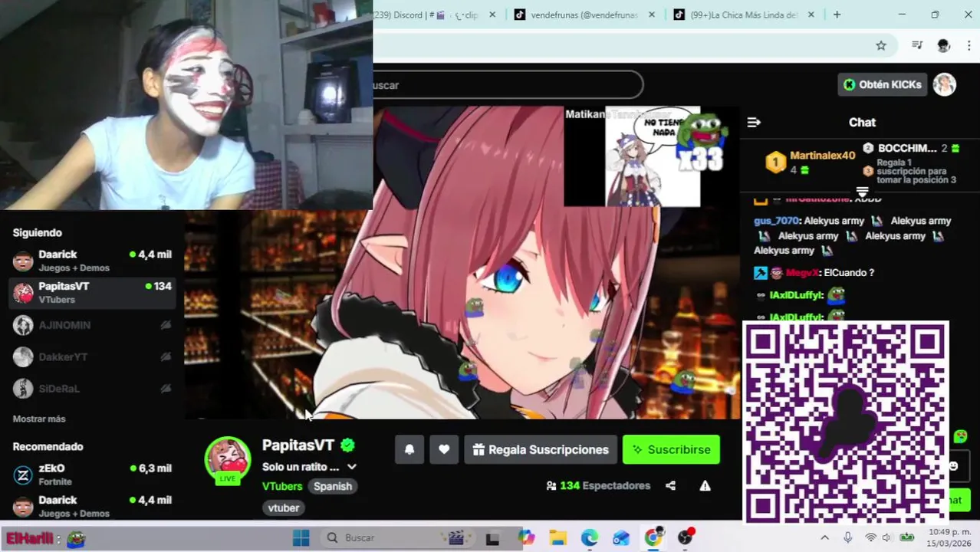Toggle the heart follow button

444,450
